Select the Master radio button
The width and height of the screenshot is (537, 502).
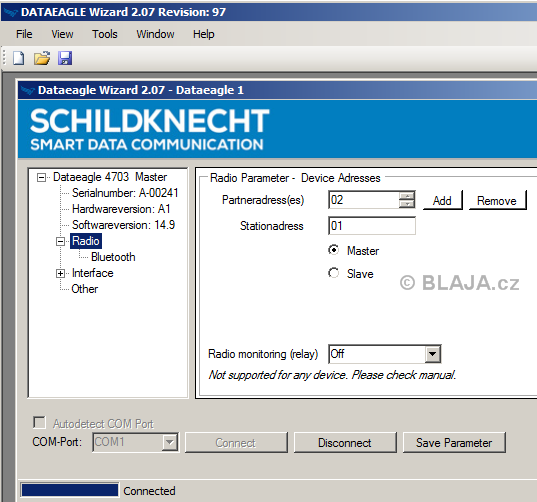[333, 250]
